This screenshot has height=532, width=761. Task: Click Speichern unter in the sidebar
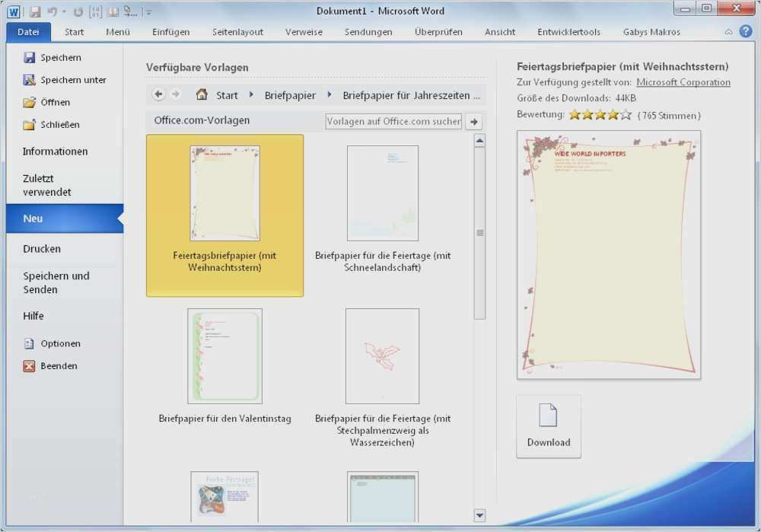(65, 80)
